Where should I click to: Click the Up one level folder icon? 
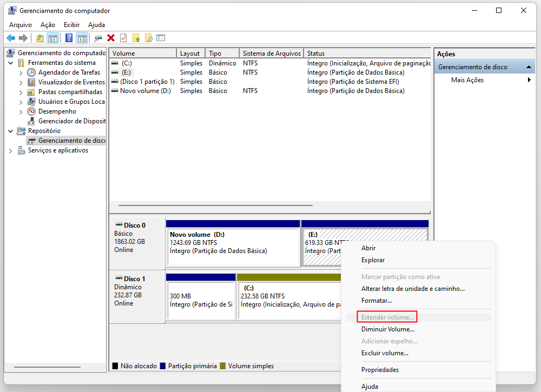tap(40, 38)
